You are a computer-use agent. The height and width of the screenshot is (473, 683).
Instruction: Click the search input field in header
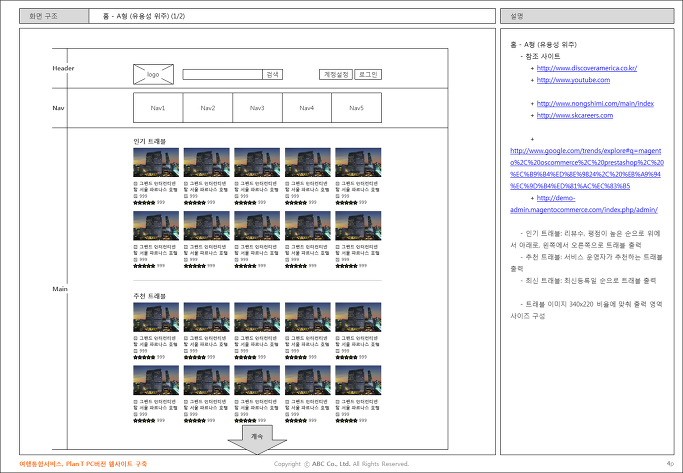(223, 74)
